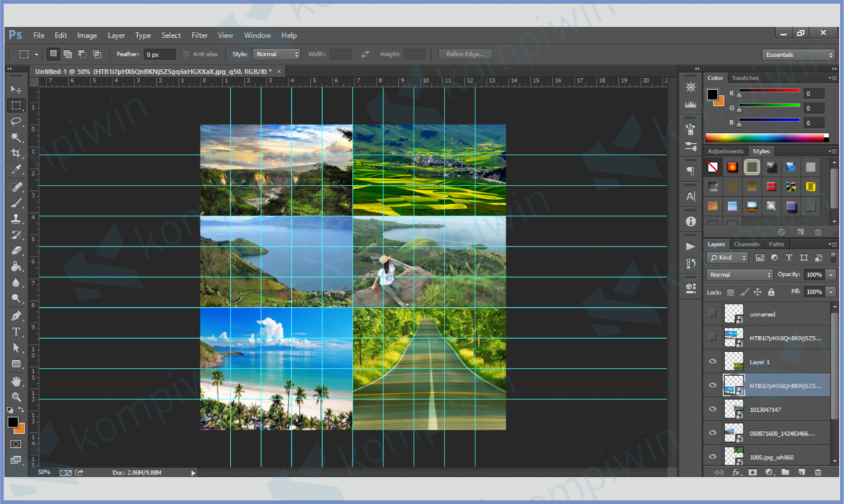Select the Zoom tool
Viewport: 844px width, 504px height.
point(16,397)
